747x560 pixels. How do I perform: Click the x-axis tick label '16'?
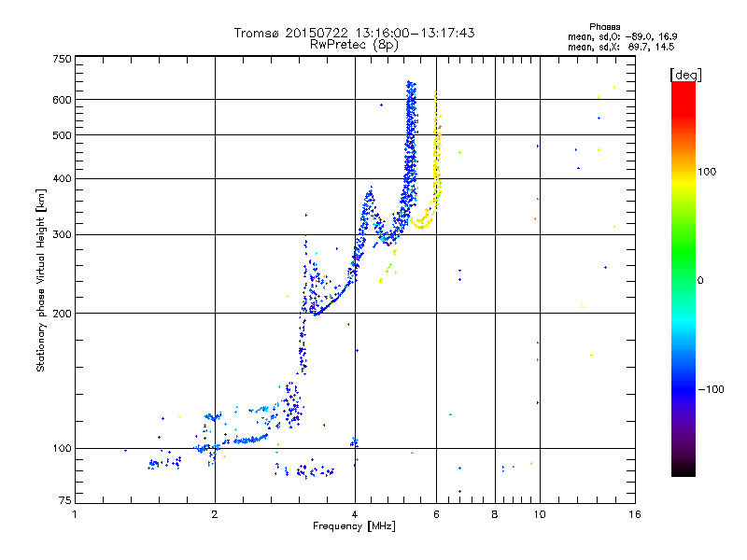click(635, 514)
